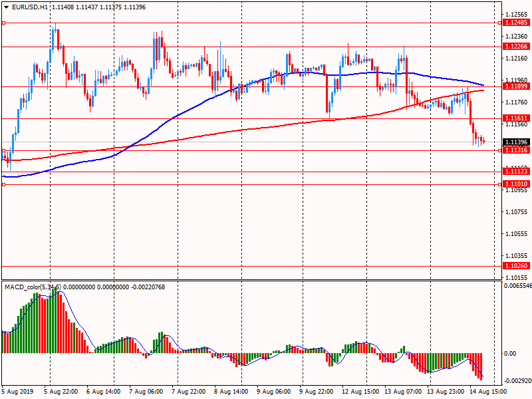This screenshot has height=399, width=532.
Task: Select the 1.12266 resistance level label
Action: (x=516, y=47)
